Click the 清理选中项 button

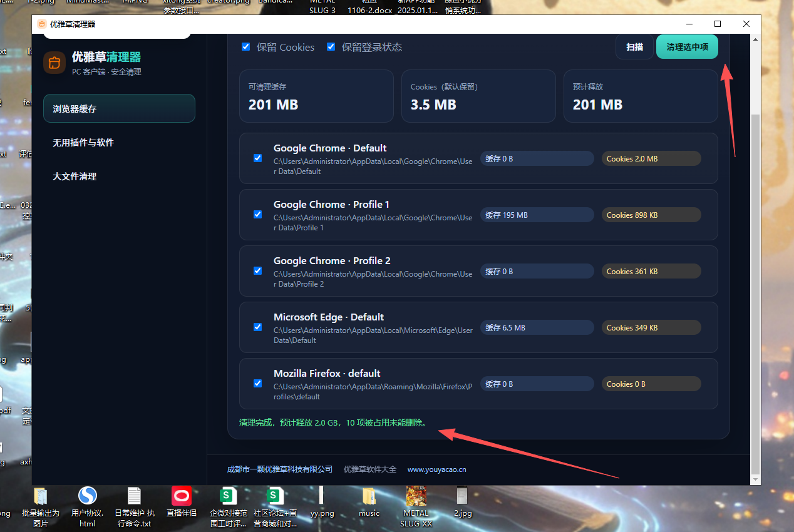(687, 47)
